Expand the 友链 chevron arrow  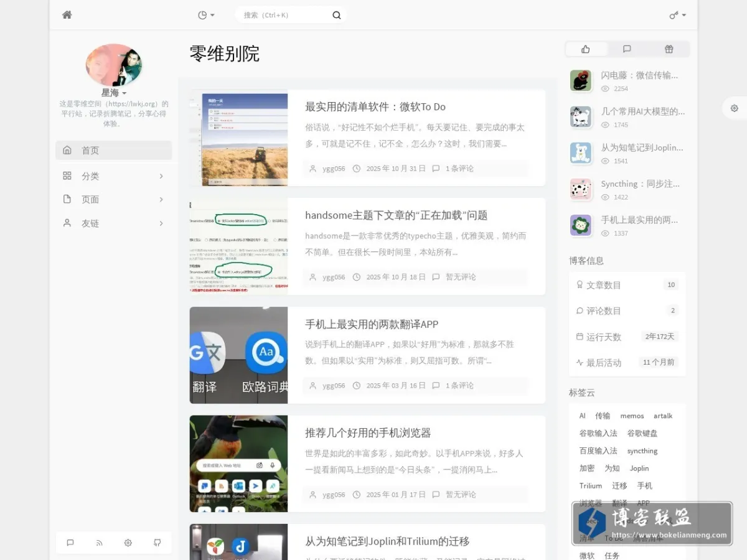161,223
